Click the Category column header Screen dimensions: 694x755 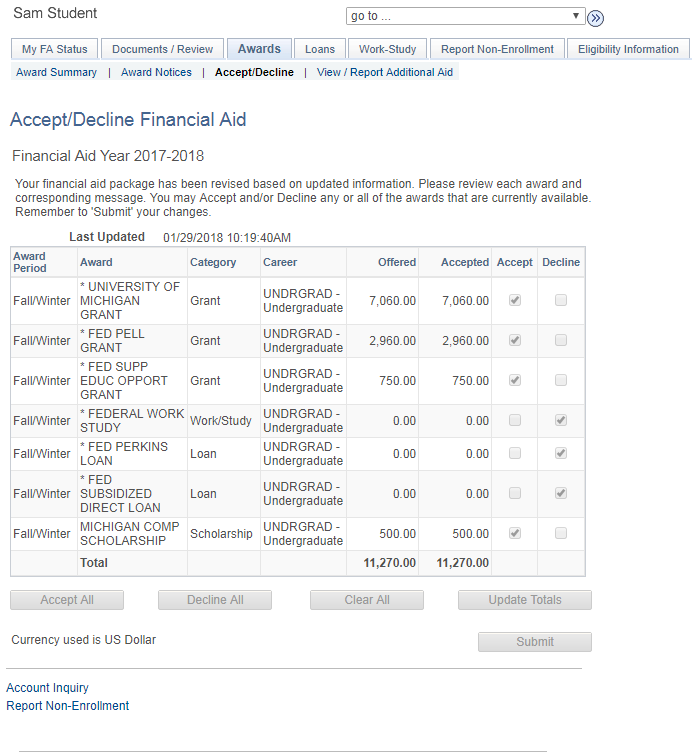pos(213,262)
